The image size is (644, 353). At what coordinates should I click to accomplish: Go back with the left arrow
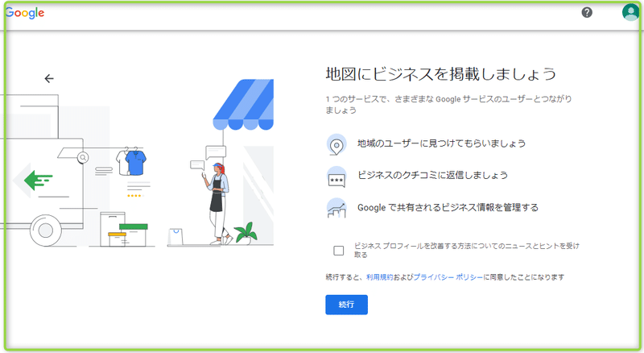(x=49, y=78)
